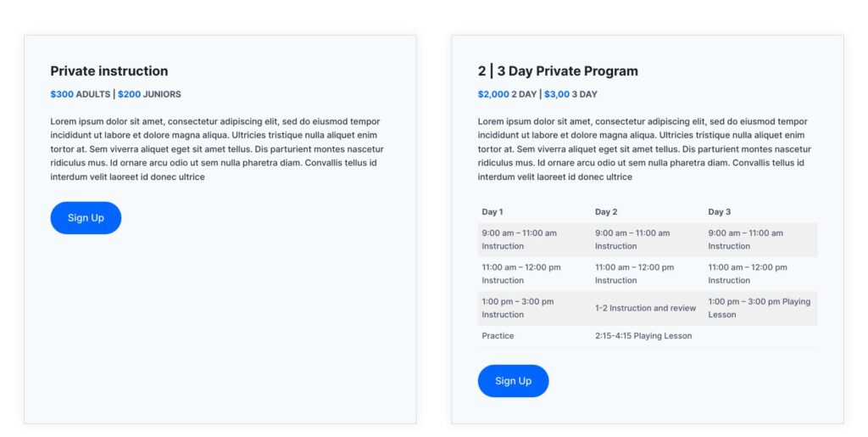Click the Private instruction description paragraph
This screenshot has width=868, height=437.
click(x=217, y=149)
